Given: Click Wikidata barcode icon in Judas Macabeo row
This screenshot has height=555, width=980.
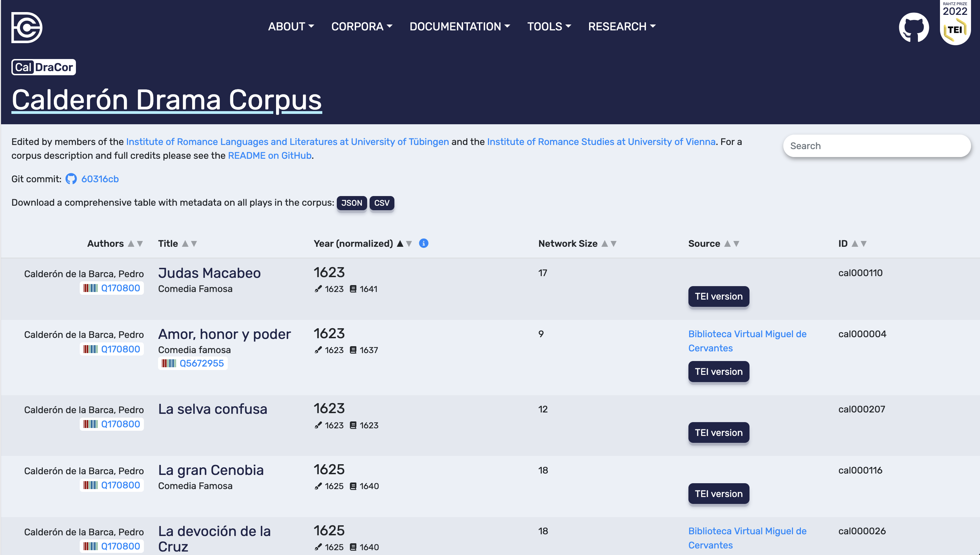Looking at the screenshot, I should [90, 288].
